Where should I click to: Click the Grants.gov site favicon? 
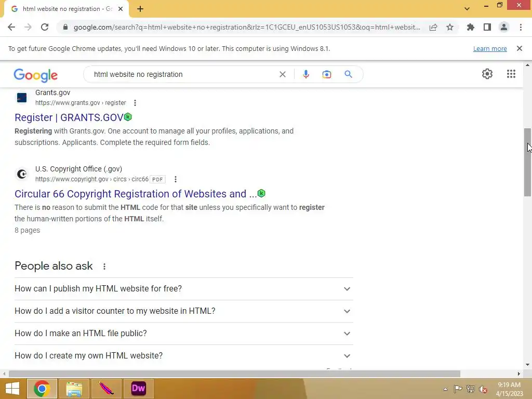22,98
